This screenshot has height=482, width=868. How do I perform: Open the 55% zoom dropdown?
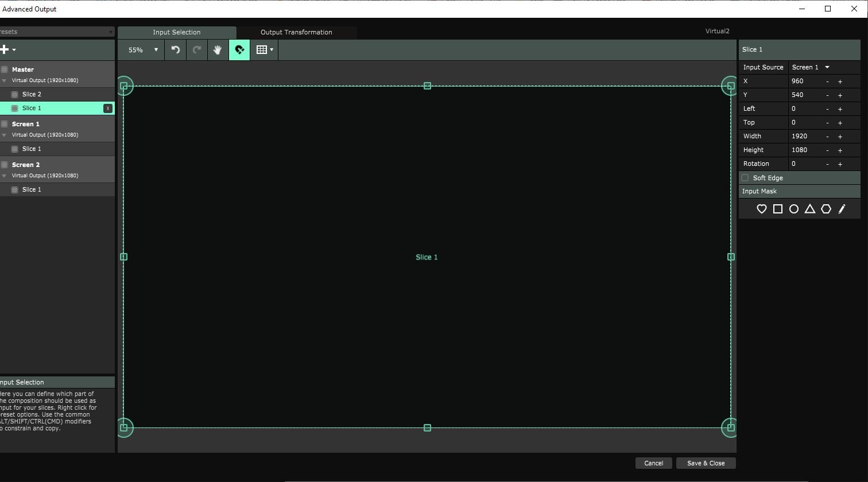click(142, 50)
